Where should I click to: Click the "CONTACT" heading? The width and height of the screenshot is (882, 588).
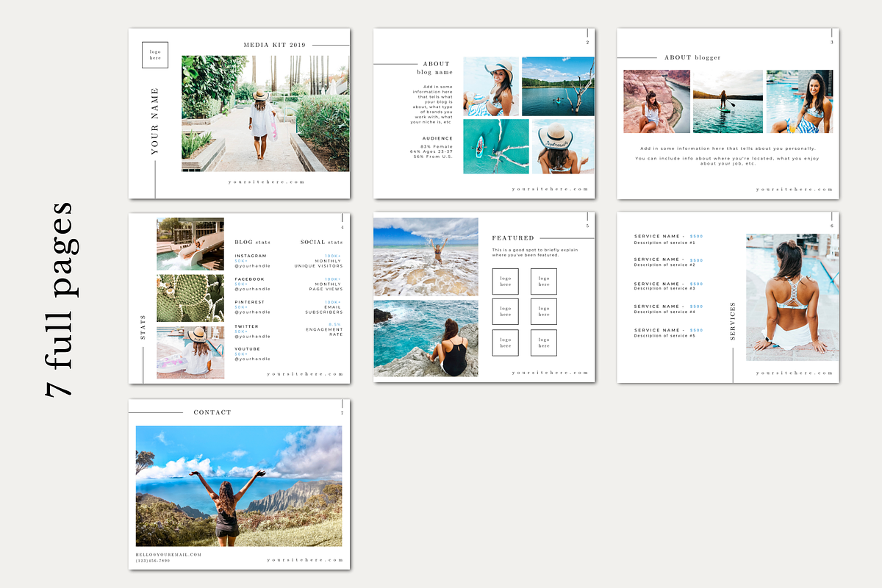tap(212, 412)
